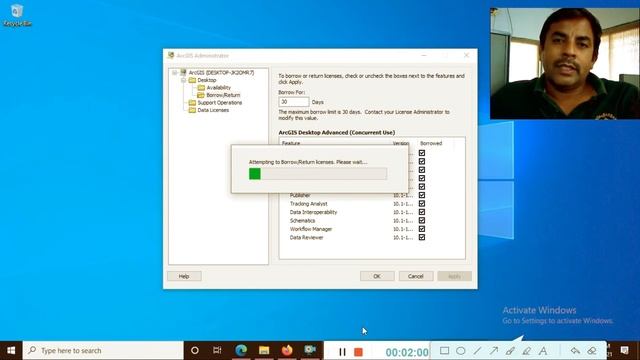Screen dimensions: 640x360
Task: Click the Data Interoperability feature name
Action: (313, 212)
